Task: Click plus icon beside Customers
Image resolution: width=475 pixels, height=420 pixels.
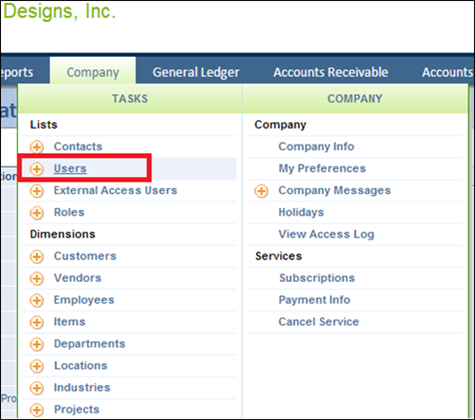Action: pos(37,256)
